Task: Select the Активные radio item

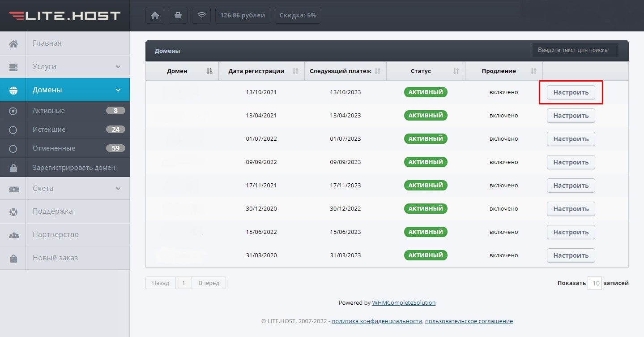Action: 13,111
